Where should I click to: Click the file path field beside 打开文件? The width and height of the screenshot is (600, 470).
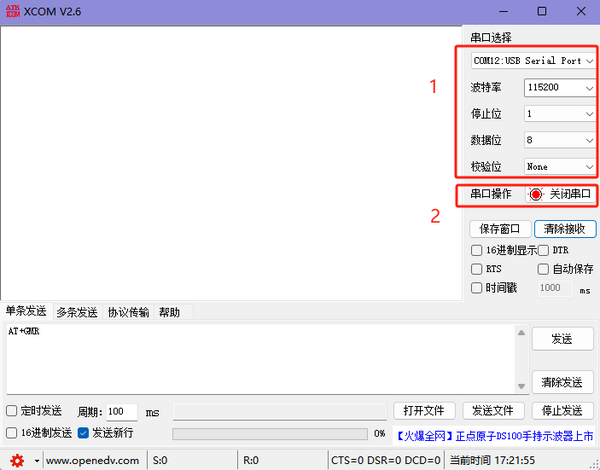click(x=280, y=412)
